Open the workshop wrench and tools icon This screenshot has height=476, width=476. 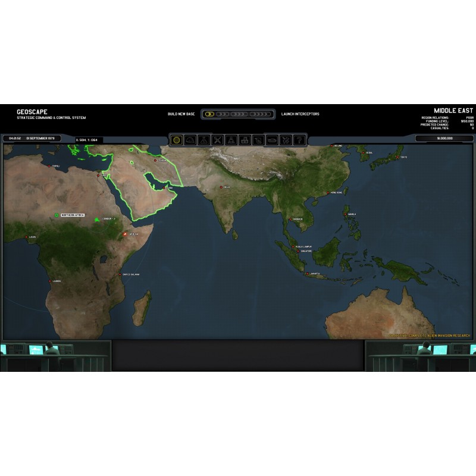[x=217, y=140]
